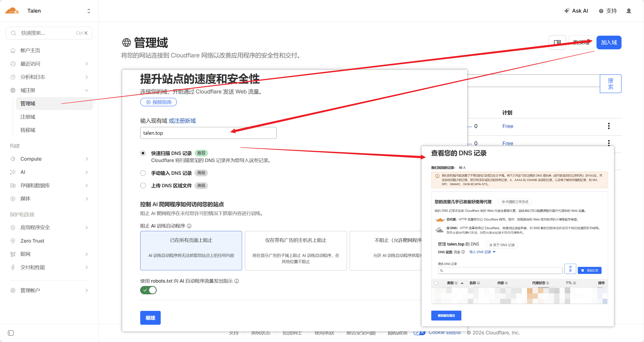
Task: Click the Ask AI sparkle icon
Action: (x=567, y=11)
